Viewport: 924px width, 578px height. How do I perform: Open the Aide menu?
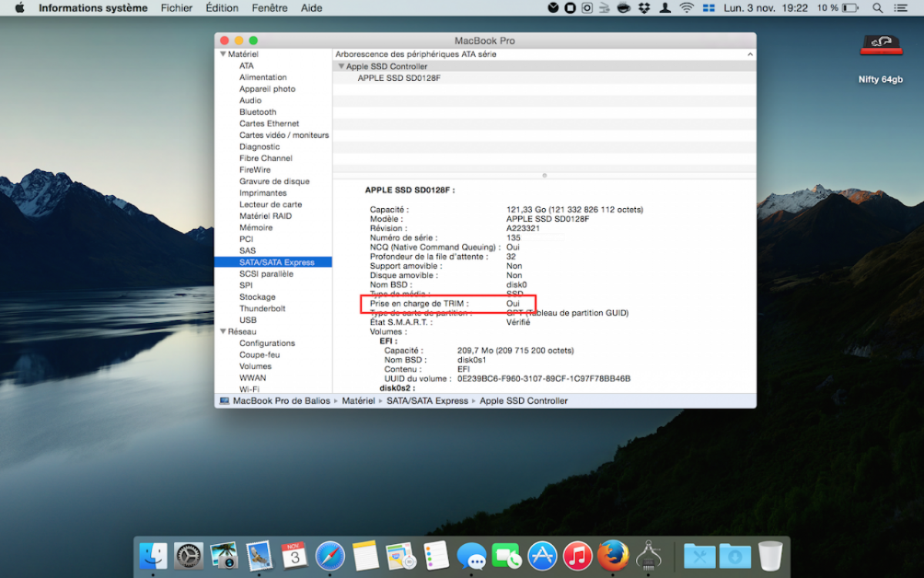(x=312, y=8)
